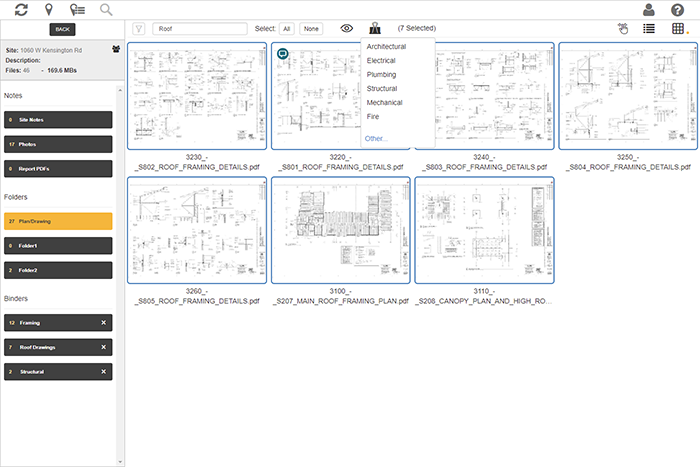700x467 pixels.
Task: Remove the Framing binder with X
Action: pos(103,323)
